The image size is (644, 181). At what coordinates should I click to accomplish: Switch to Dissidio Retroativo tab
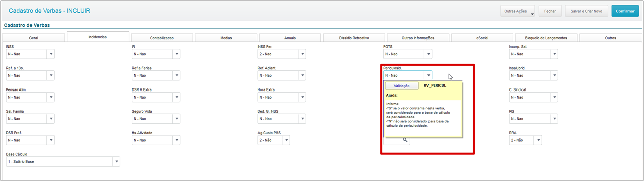354,38
